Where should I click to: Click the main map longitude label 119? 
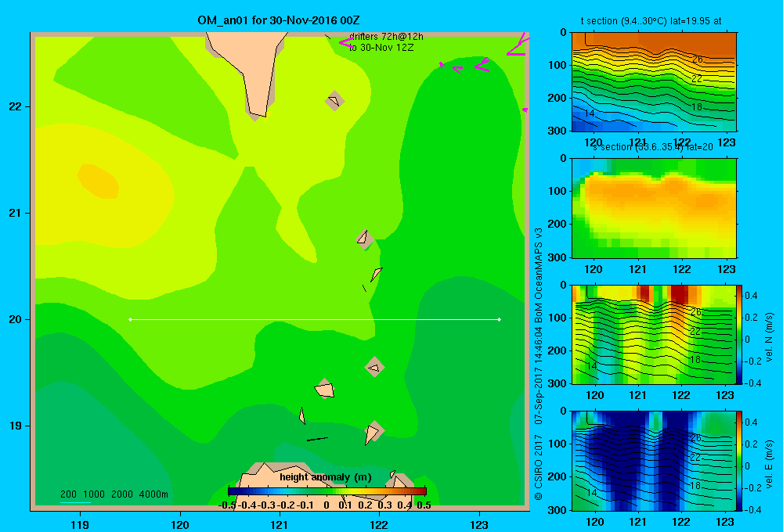point(80,524)
